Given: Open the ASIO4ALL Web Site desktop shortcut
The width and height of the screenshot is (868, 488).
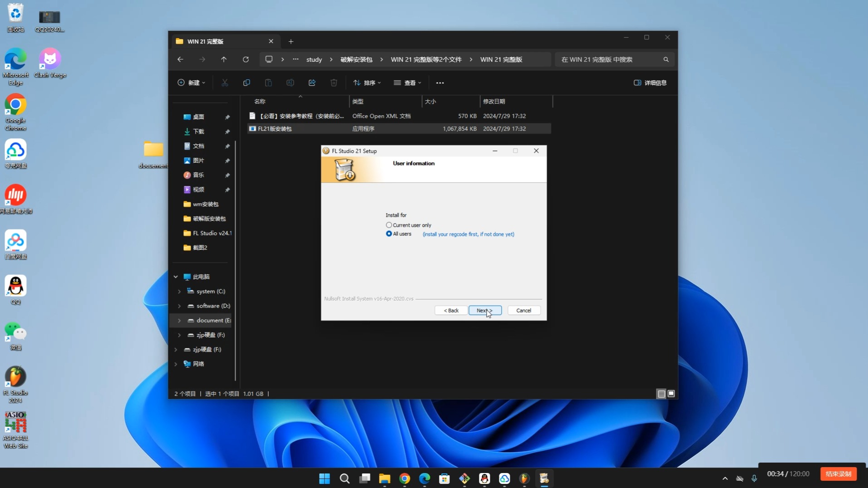Looking at the screenshot, I should [15, 430].
